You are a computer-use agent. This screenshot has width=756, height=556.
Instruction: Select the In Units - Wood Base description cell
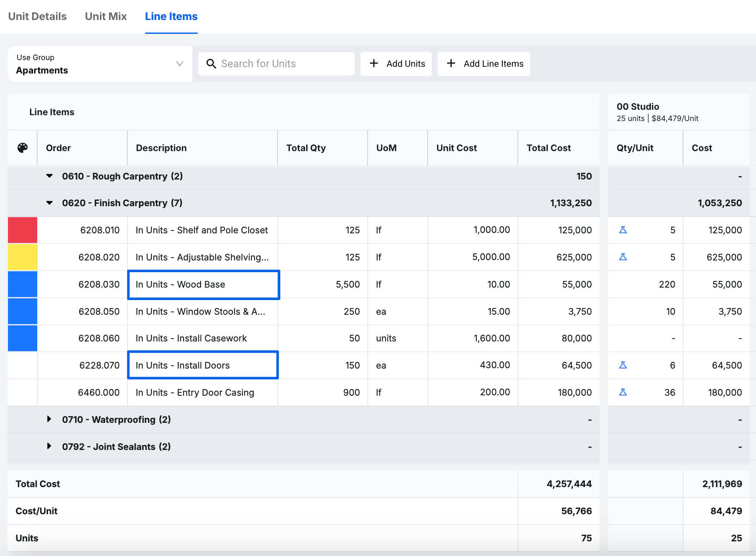pos(203,285)
